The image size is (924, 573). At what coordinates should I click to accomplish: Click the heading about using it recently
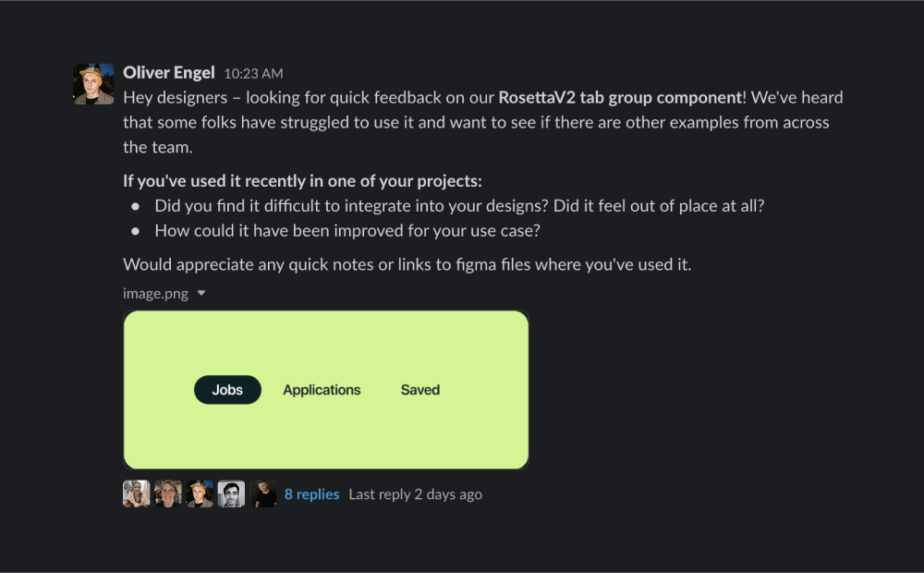(302, 181)
